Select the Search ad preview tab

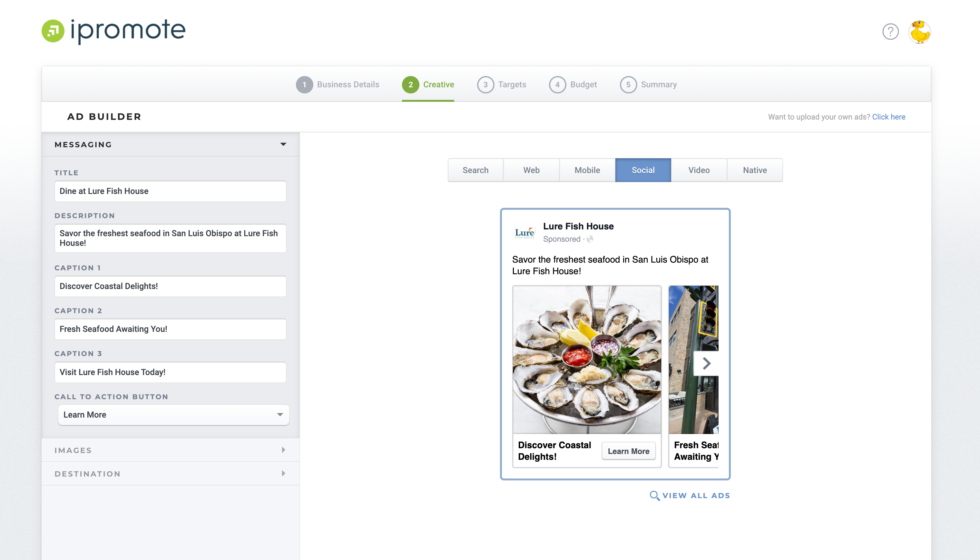[475, 170]
